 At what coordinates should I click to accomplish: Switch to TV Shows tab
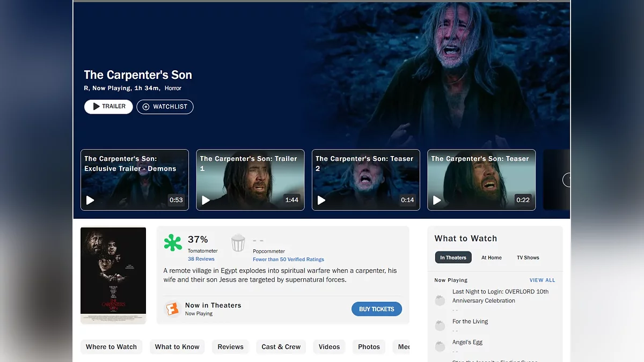[528, 257]
